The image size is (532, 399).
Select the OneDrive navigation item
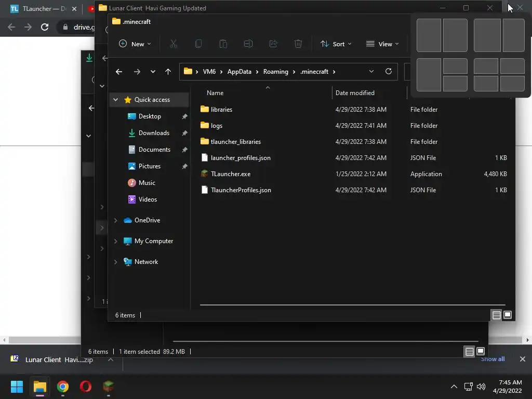pos(147,220)
